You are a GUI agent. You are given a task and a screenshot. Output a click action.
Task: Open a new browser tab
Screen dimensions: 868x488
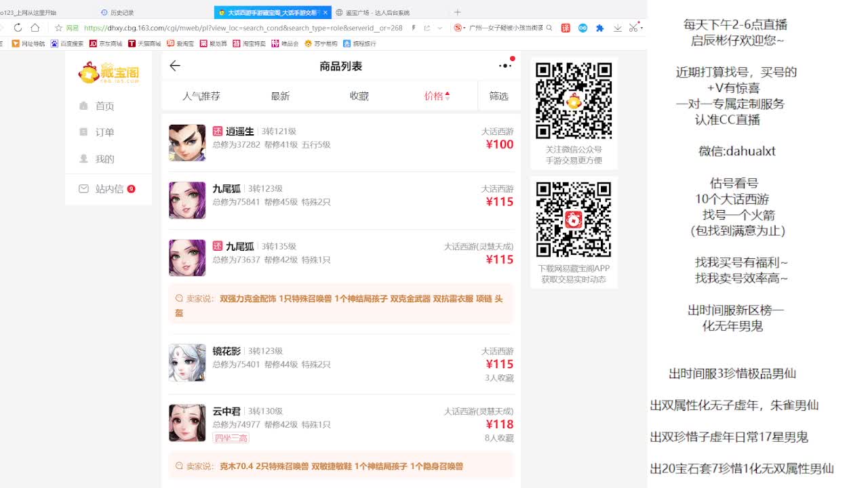tap(457, 12)
